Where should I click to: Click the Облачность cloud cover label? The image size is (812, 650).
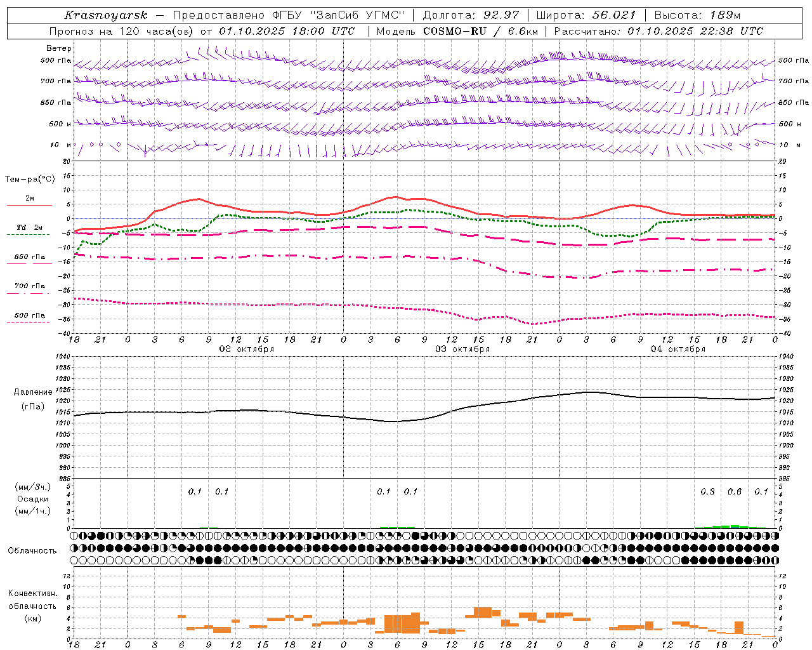pyautogui.click(x=32, y=550)
